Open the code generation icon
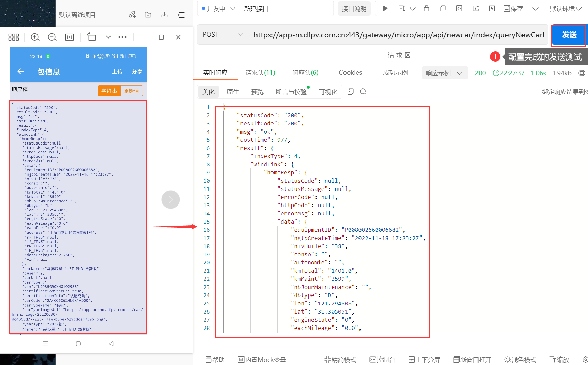The image size is (588, 365). tap(459, 9)
